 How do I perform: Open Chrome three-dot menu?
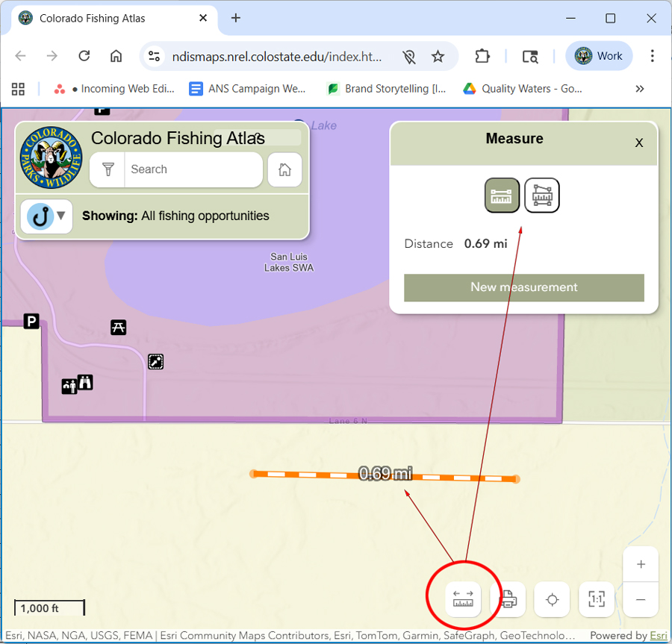(x=652, y=56)
